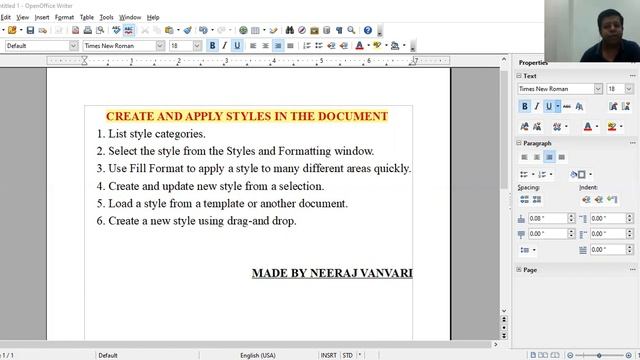Screen dimensions: 640x360
Task: Toggle Strikethrough in the Properties sidebar
Action: (567, 107)
